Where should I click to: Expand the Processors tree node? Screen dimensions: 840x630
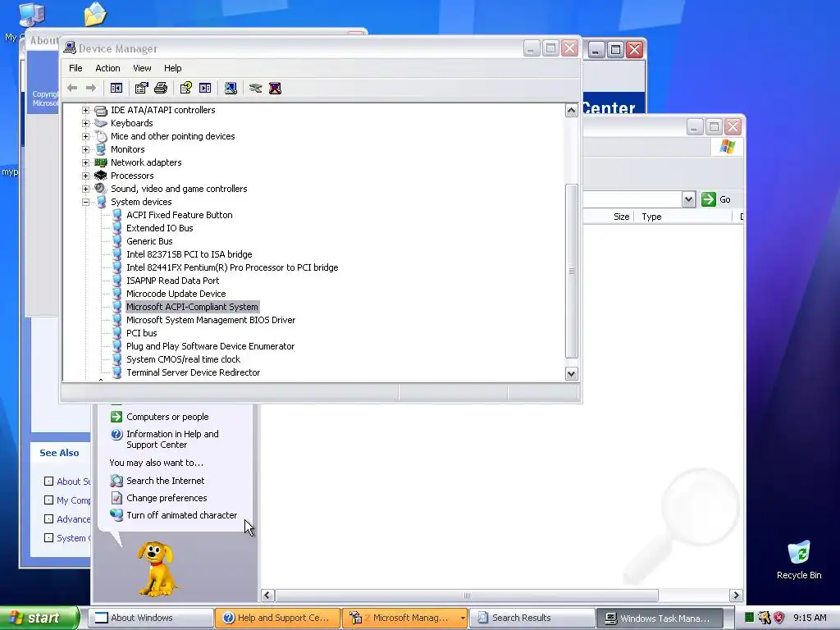point(85,176)
